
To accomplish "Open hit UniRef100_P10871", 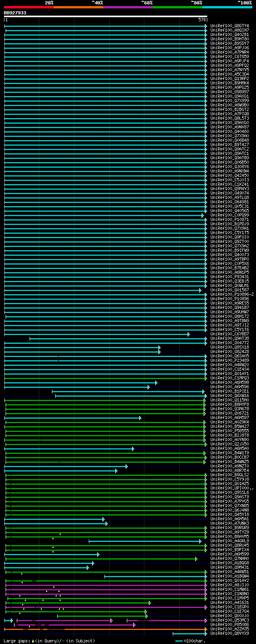I will [230, 220].
